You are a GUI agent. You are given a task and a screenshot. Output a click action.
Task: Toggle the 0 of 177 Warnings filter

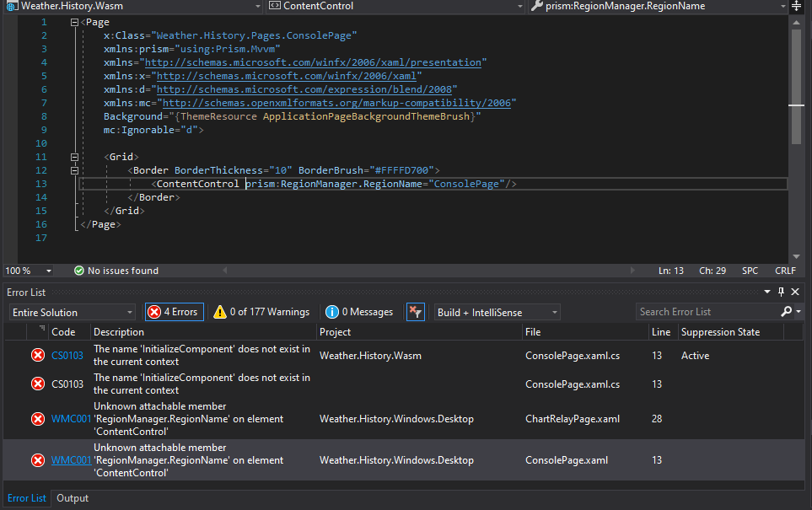(x=261, y=311)
